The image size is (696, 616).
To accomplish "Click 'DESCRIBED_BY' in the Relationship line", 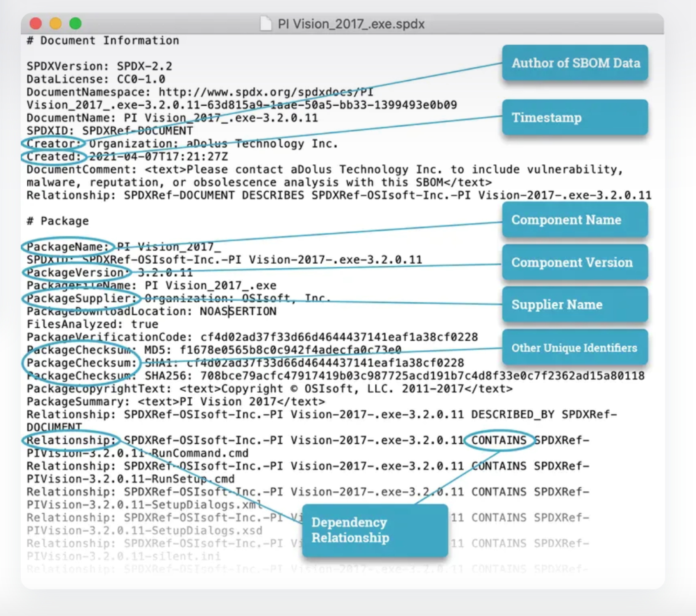I will (x=513, y=415).
